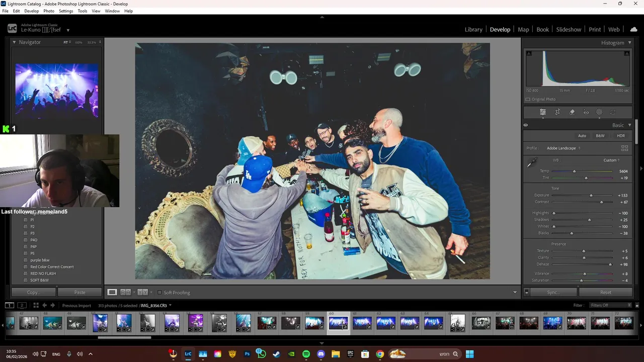Click the Reset button
The width and height of the screenshot is (644, 362).
point(606,292)
